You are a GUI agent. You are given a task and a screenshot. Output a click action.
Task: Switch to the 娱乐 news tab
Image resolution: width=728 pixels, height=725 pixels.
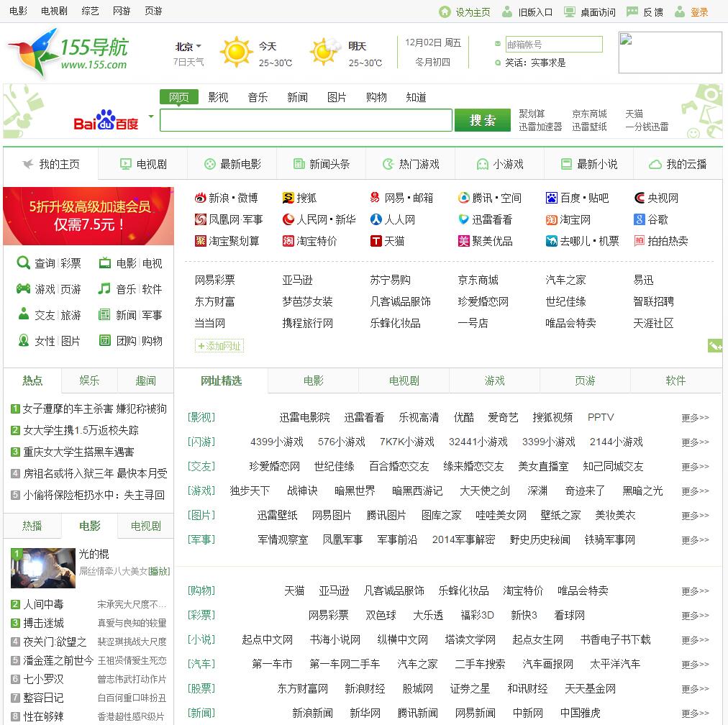point(89,380)
